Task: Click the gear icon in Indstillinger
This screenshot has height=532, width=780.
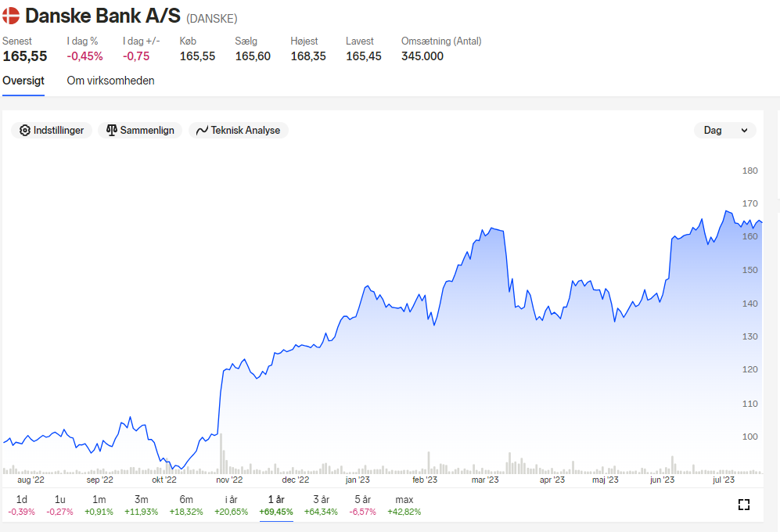Action: pyautogui.click(x=25, y=131)
